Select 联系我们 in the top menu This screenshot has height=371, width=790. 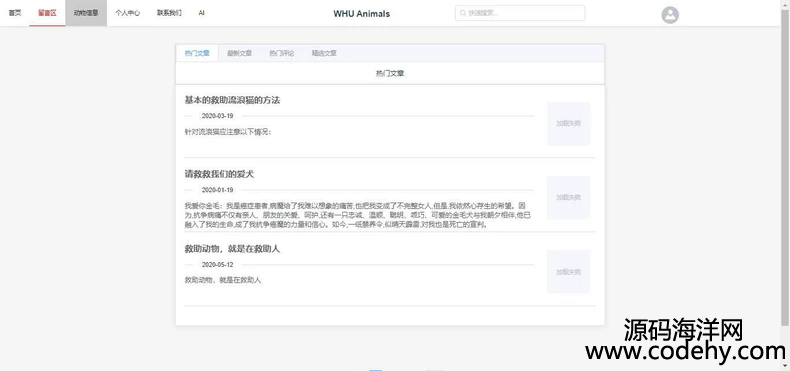pos(169,13)
